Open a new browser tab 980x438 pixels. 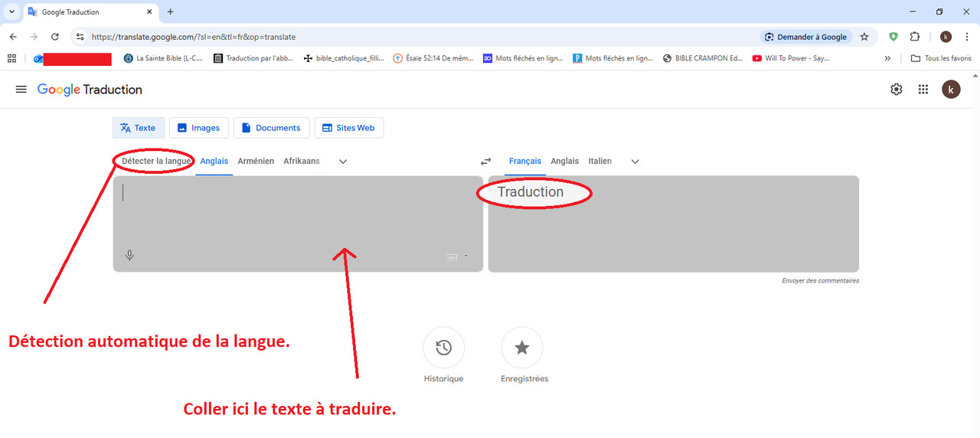click(x=170, y=12)
